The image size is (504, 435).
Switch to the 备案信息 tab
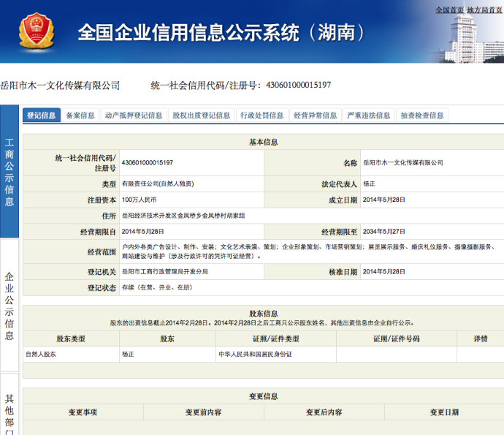tap(80, 116)
